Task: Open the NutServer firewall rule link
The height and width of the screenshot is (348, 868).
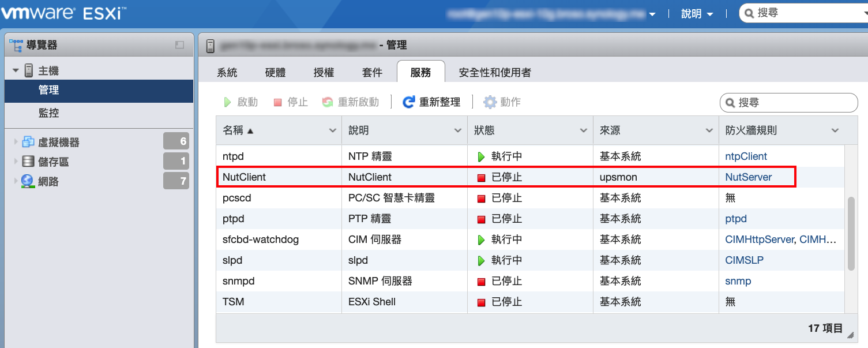Action: point(749,177)
